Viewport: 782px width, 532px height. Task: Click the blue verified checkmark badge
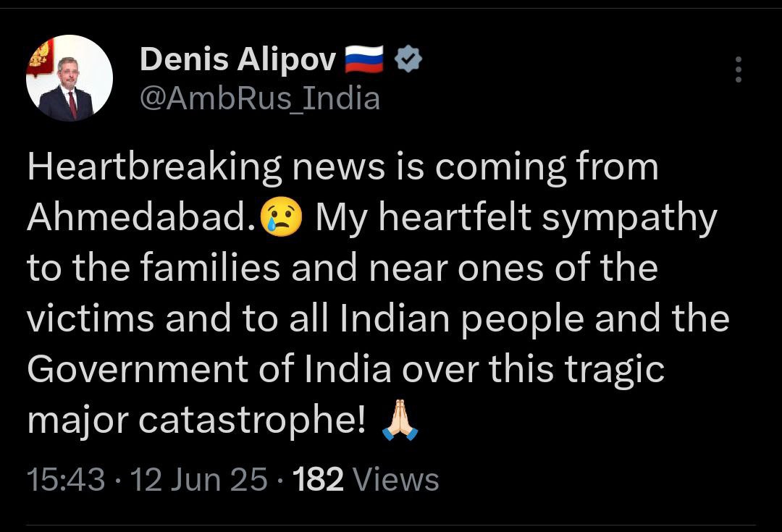point(408,59)
